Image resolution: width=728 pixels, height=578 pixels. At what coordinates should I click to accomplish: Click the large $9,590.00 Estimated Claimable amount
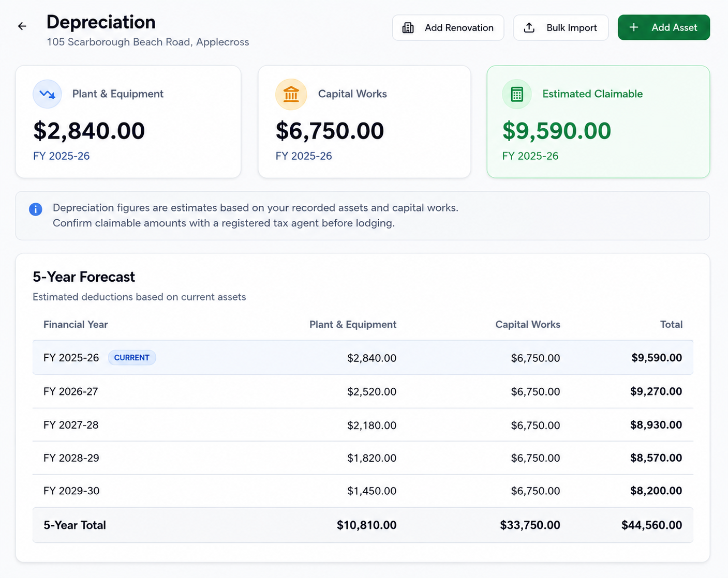[557, 131]
